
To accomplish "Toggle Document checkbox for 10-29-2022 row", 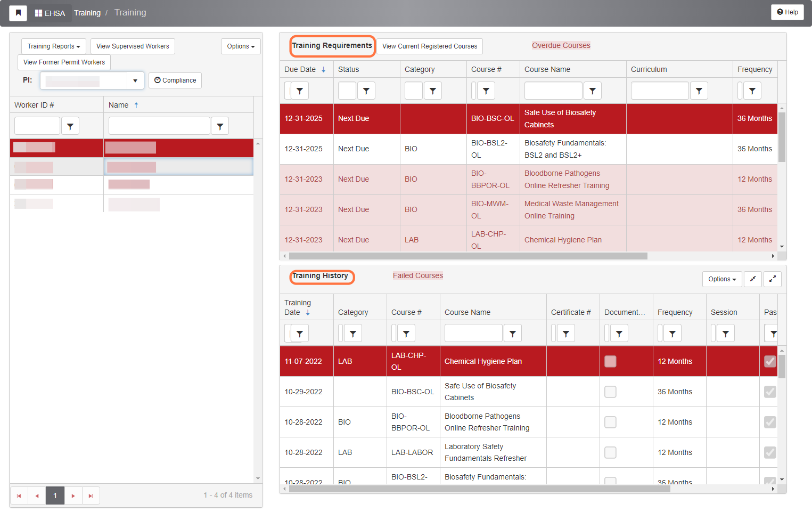I will point(610,392).
